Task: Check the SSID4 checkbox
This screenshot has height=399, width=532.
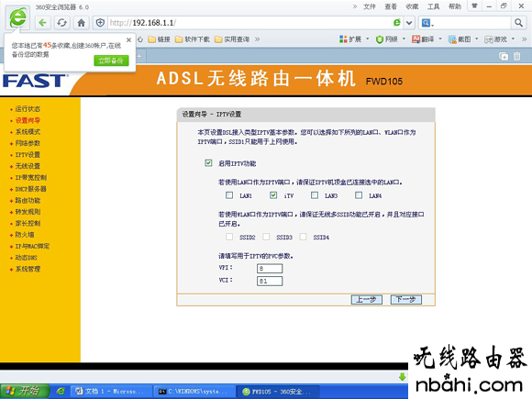Action: pyautogui.click(x=304, y=237)
